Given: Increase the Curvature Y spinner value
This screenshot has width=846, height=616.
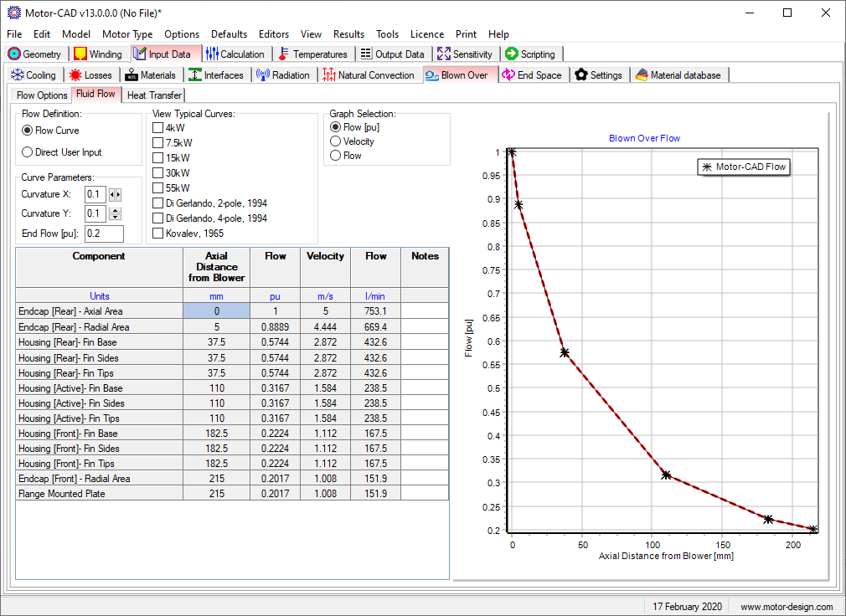Looking at the screenshot, I should click(x=116, y=210).
